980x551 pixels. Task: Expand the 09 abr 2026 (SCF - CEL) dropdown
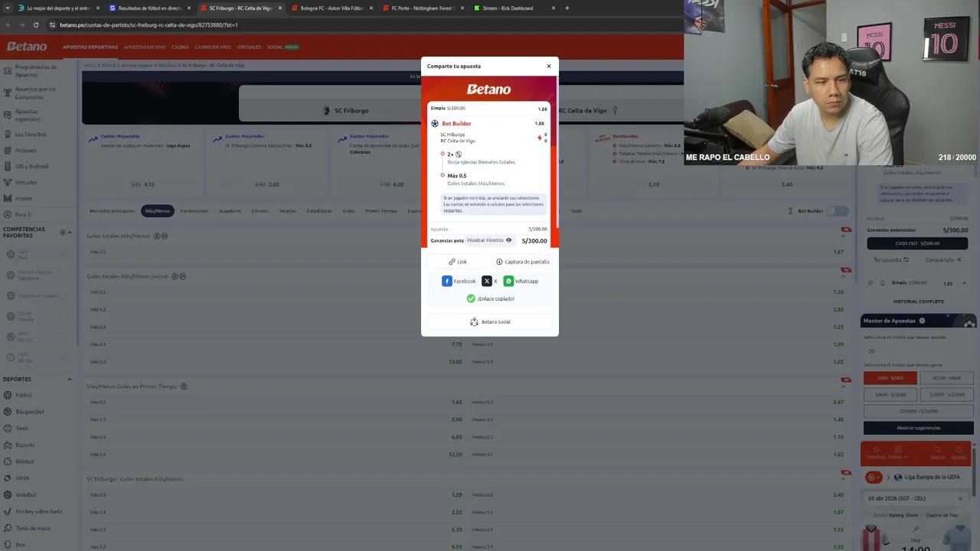[x=917, y=498]
